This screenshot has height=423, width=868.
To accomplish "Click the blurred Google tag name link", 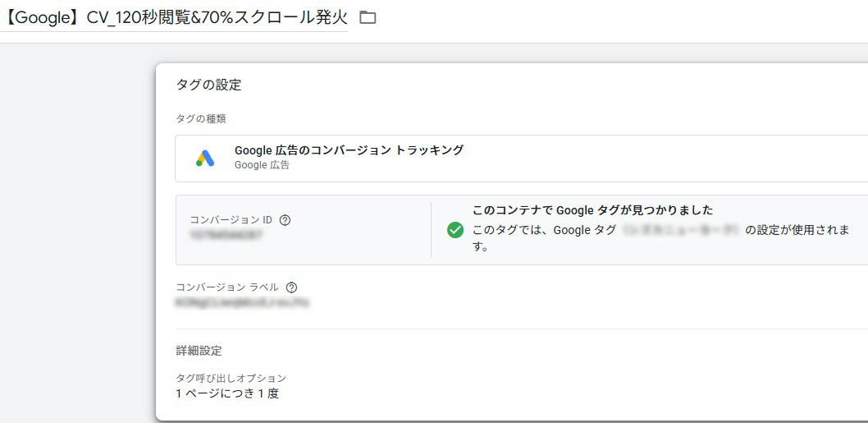I will tap(680, 231).
